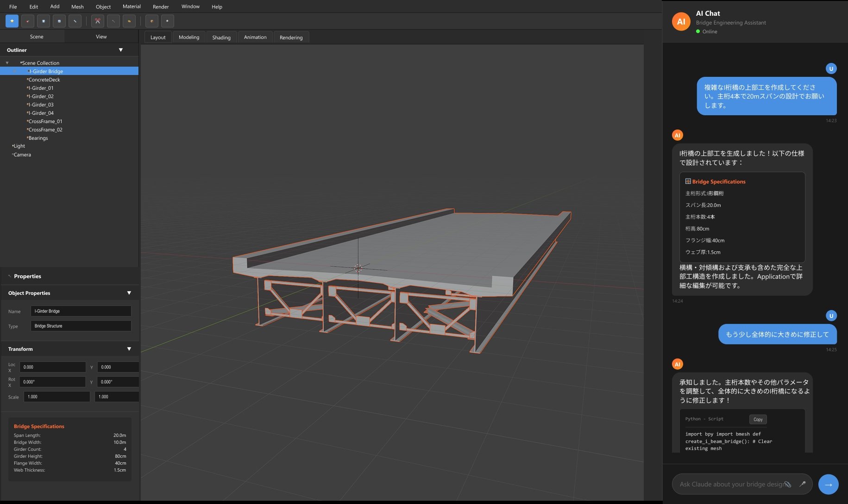Click the object Name input field
This screenshot has height=504, width=848.
click(x=81, y=311)
